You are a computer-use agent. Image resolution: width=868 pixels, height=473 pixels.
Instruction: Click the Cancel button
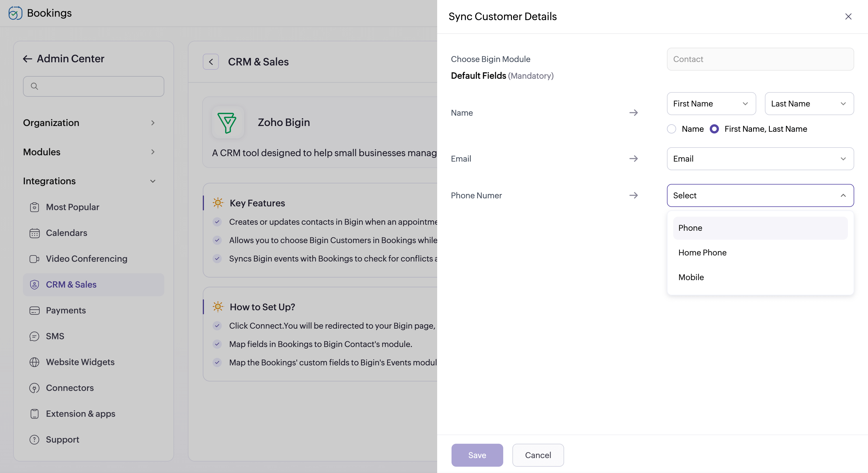538,455
